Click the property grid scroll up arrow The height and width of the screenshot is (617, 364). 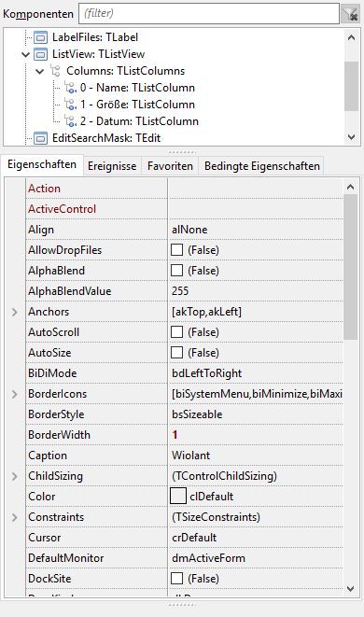tap(350, 187)
